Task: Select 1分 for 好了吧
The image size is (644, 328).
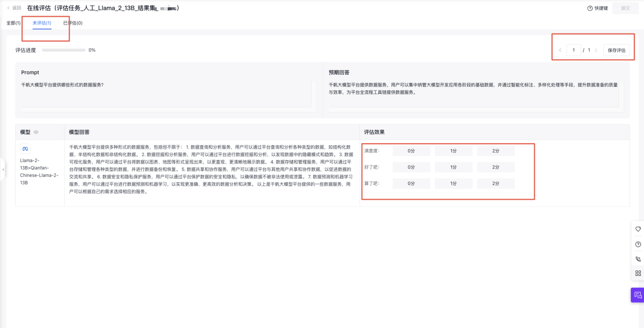Action: click(x=453, y=167)
